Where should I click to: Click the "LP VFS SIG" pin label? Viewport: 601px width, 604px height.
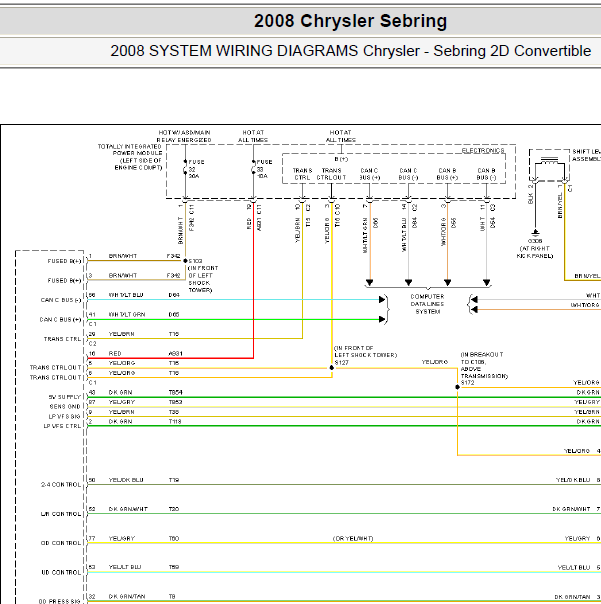[64, 416]
